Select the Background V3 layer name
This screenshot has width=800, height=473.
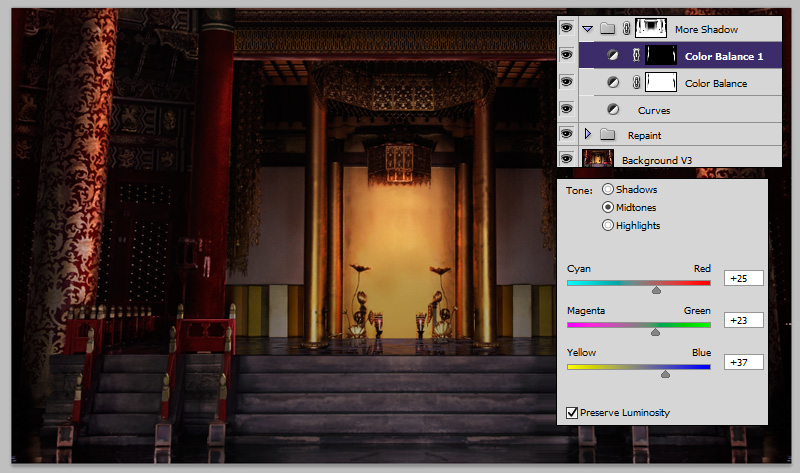click(x=657, y=160)
